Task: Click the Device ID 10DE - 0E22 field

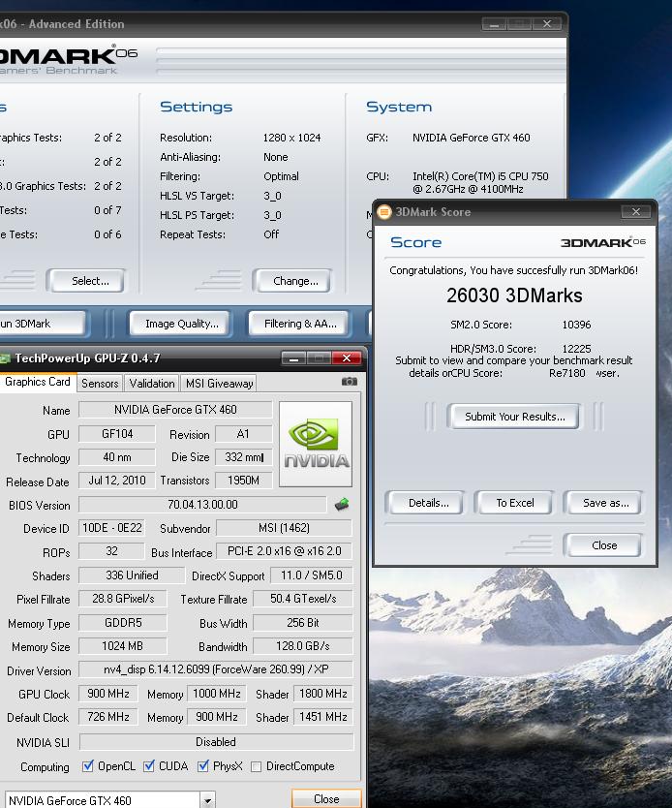Action: (111, 528)
